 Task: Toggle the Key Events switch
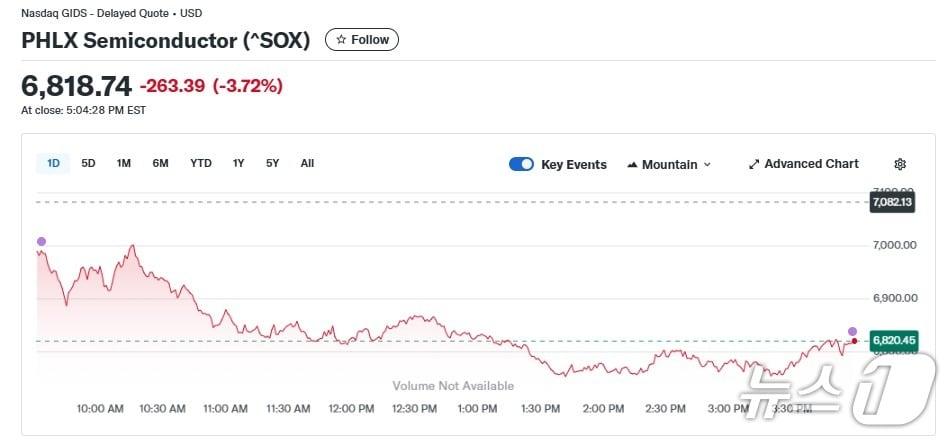(521, 164)
